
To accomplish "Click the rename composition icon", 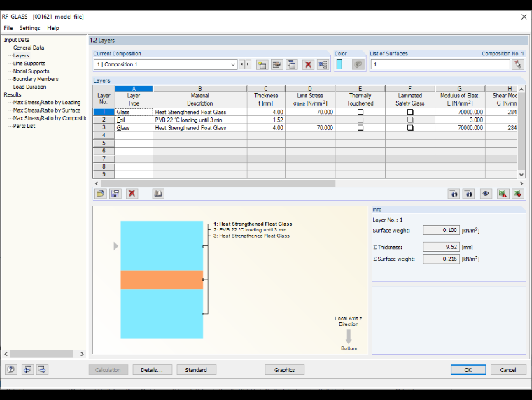I will [277, 64].
